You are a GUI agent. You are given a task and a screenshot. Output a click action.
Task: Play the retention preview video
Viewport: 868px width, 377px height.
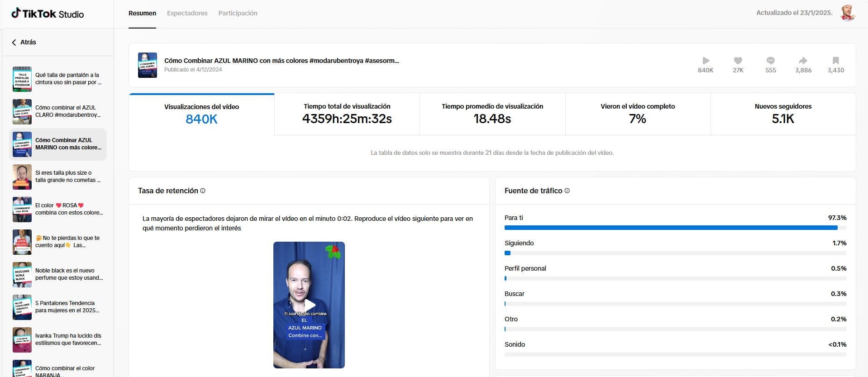[309, 305]
